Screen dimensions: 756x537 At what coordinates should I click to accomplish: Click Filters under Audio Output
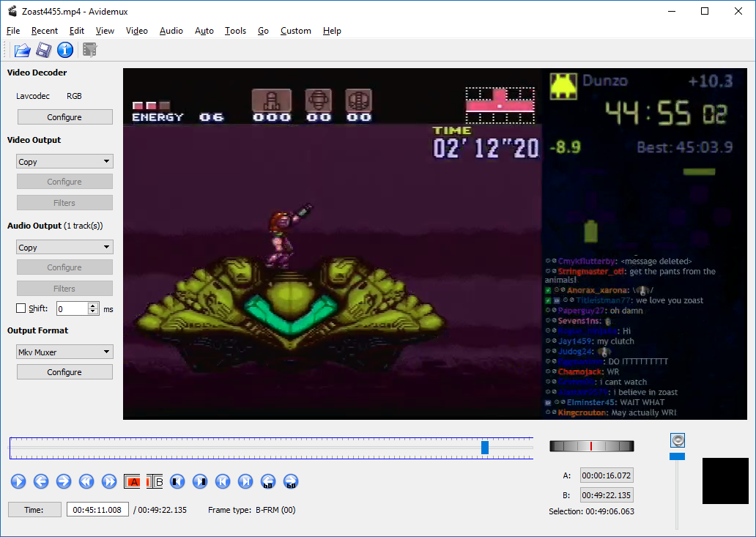[x=64, y=288]
